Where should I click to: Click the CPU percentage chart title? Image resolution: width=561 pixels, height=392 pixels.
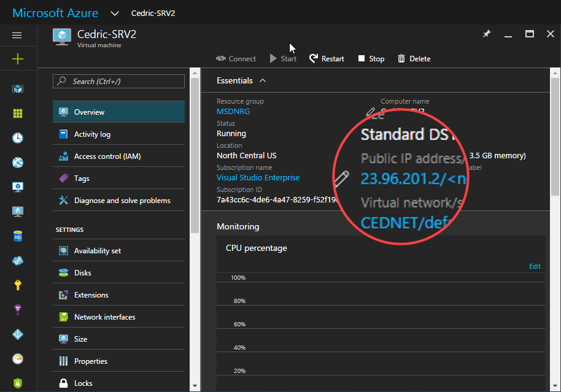click(x=256, y=248)
